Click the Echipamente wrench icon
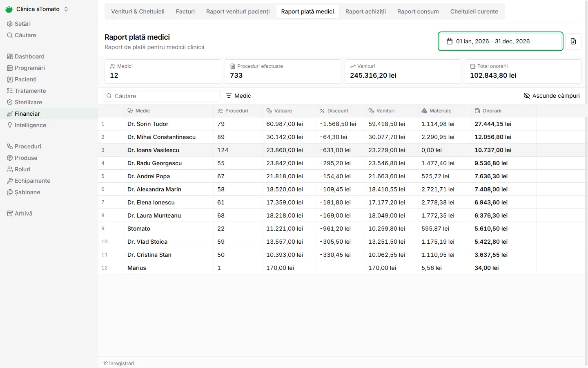The height and width of the screenshot is (368, 588). pos(10,181)
